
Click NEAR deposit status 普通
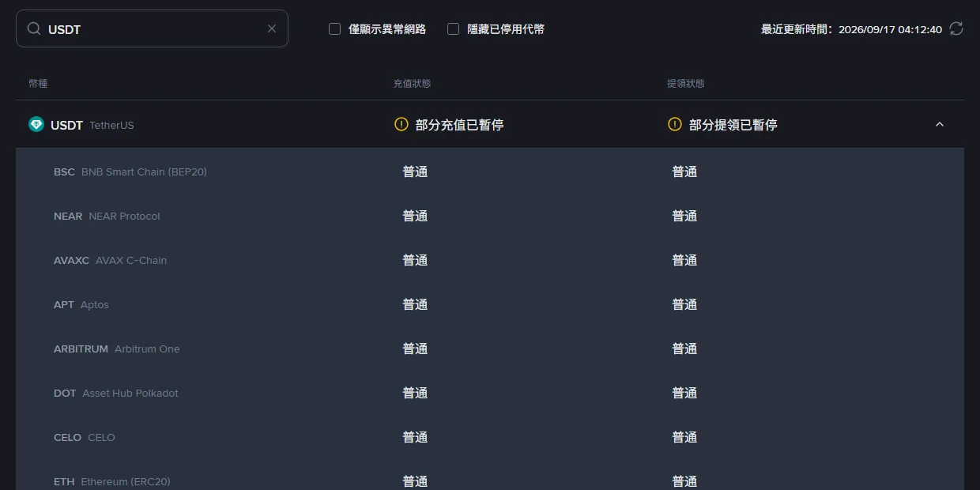point(415,216)
